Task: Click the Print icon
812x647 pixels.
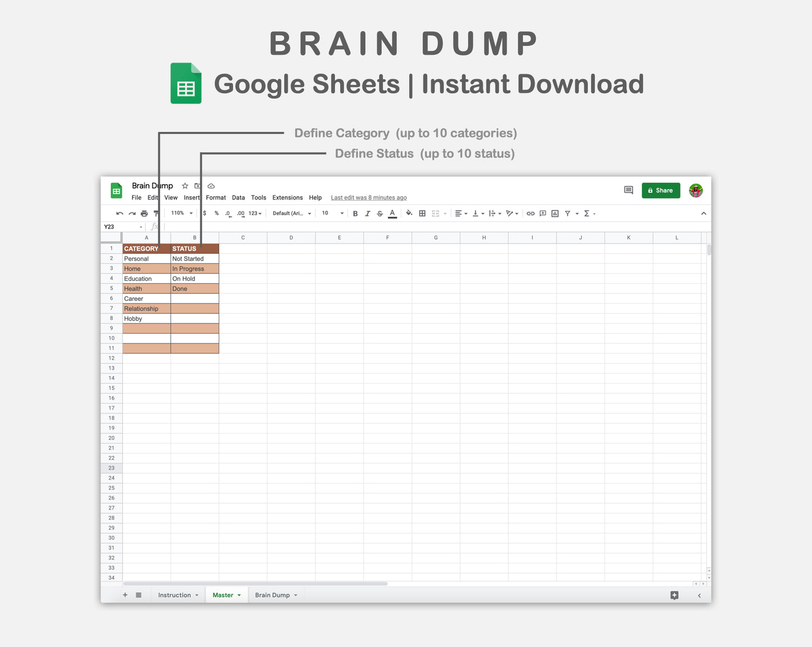Action: point(144,213)
